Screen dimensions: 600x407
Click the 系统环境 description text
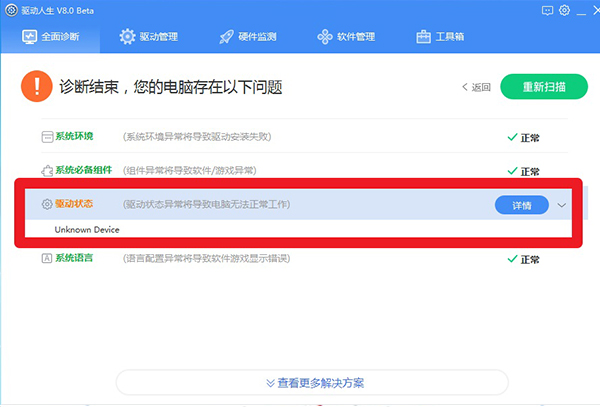pyautogui.click(x=197, y=137)
